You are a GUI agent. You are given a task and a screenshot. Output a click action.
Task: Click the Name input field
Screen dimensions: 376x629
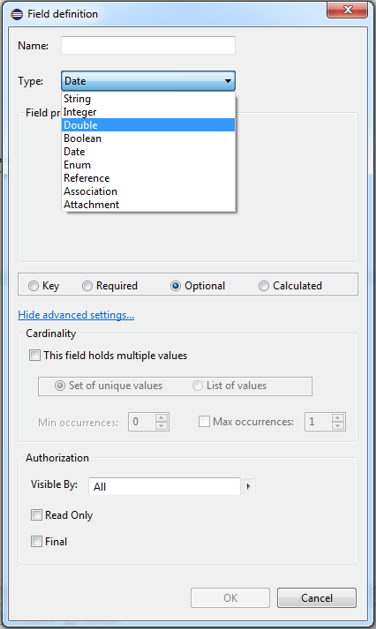[148, 45]
